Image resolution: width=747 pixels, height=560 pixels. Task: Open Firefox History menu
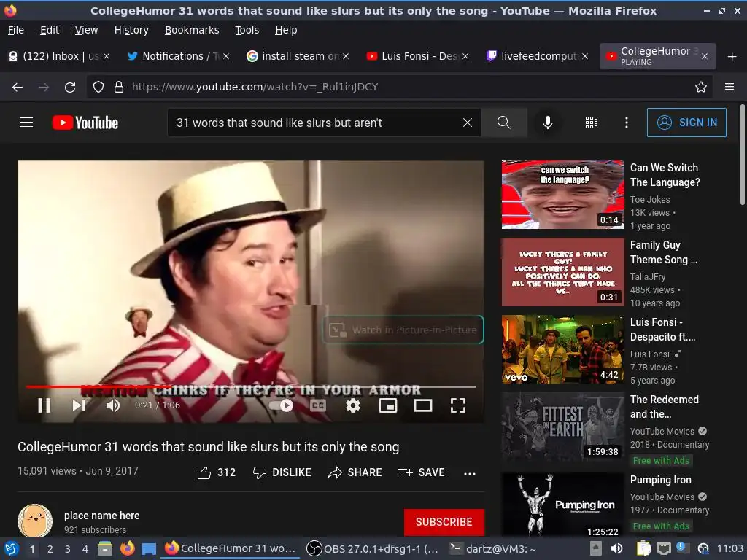[x=131, y=30]
